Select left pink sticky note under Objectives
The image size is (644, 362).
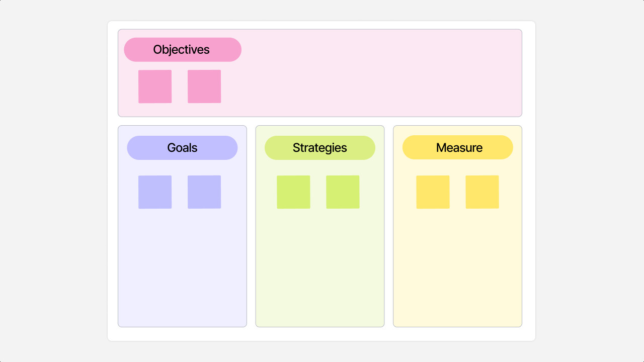[x=155, y=86]
